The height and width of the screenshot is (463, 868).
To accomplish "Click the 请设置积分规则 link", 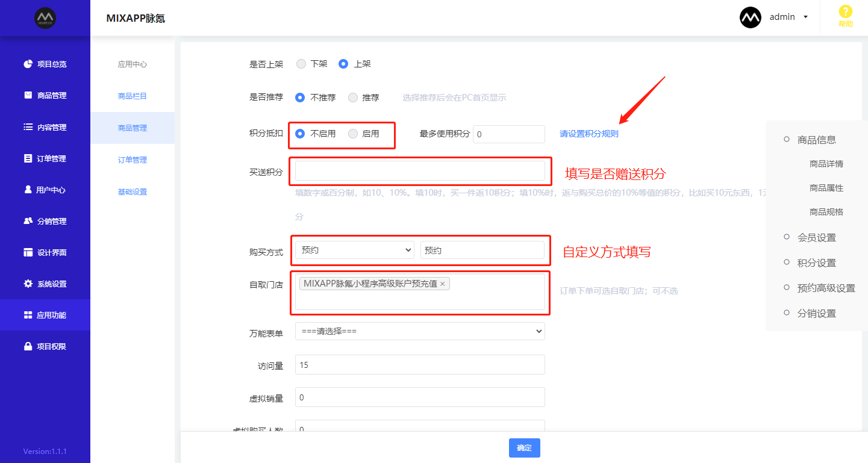I will tap(589, 134).
